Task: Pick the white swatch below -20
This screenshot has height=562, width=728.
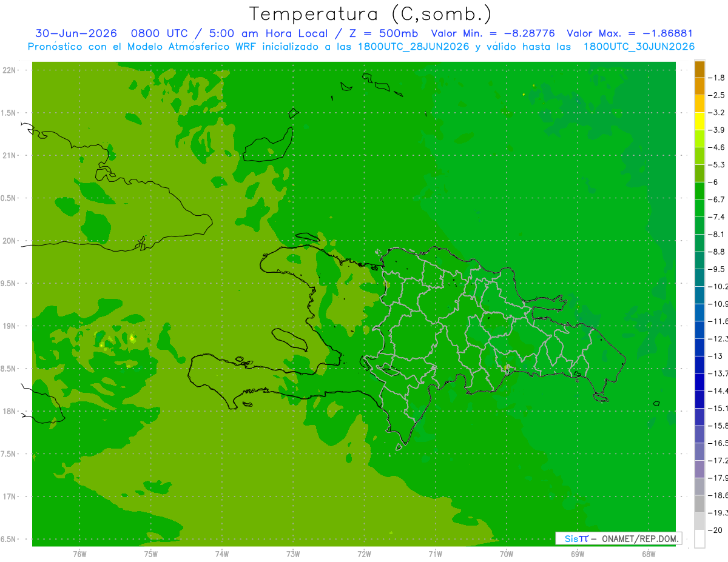Action: (699, 539)
